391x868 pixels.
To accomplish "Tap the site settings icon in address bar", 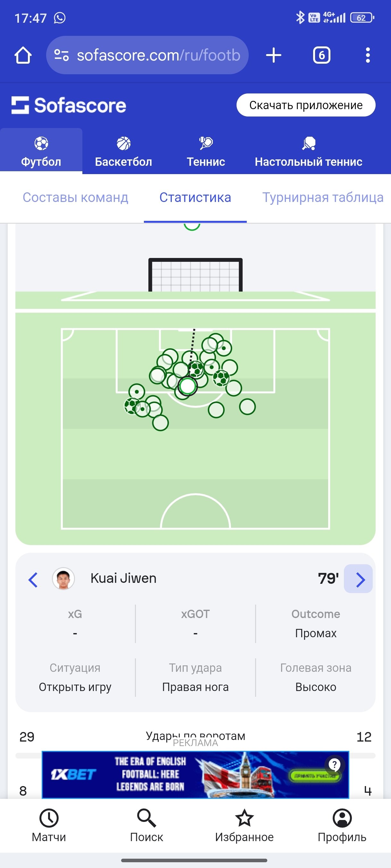I will [x=62, y=55].
